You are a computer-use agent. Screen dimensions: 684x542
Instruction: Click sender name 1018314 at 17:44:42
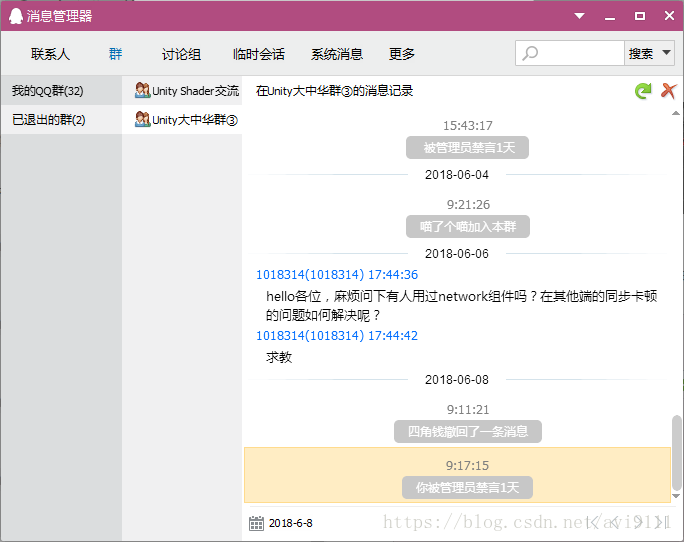pyautogui.click(x=310, y=336)
